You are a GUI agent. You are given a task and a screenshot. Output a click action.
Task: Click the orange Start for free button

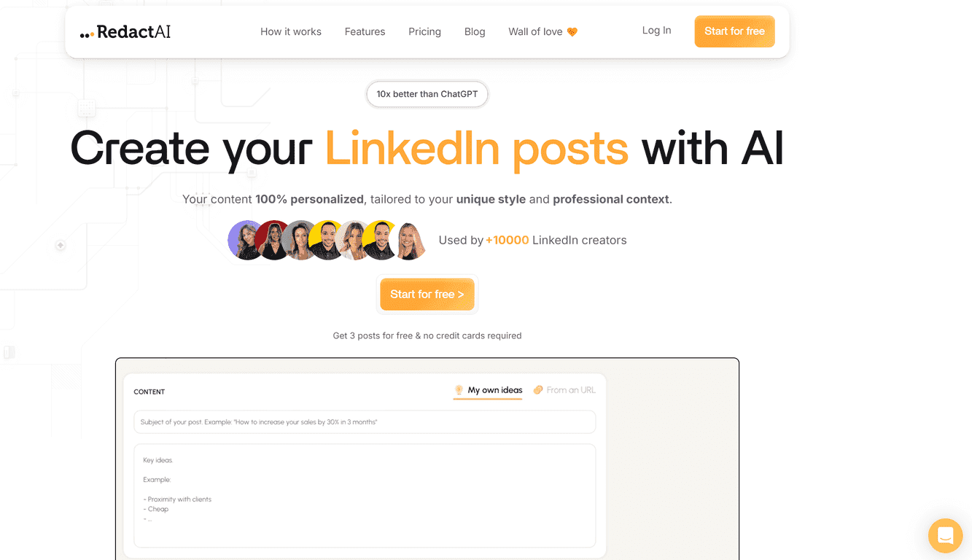(x=734, y=31)
